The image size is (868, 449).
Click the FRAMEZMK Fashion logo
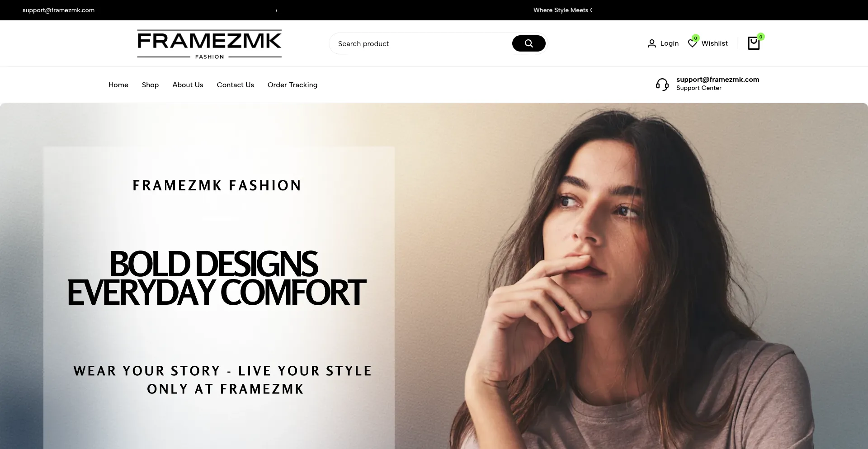tap(209, 44)
